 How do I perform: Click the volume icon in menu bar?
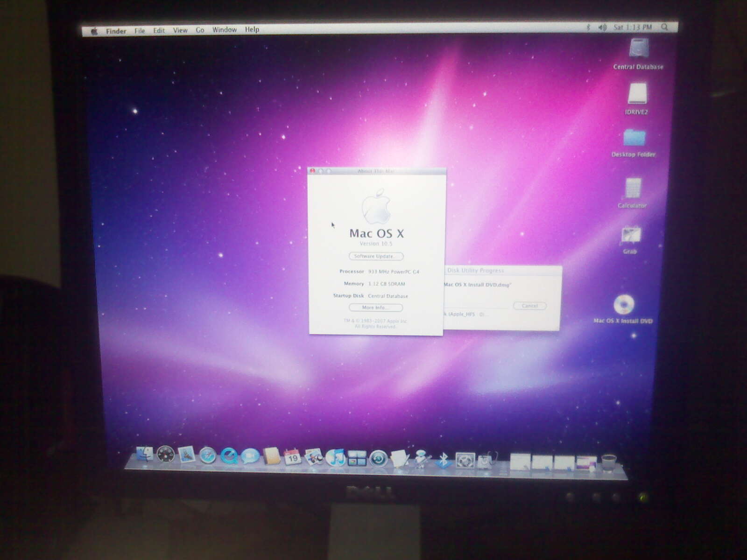(602, 28)
